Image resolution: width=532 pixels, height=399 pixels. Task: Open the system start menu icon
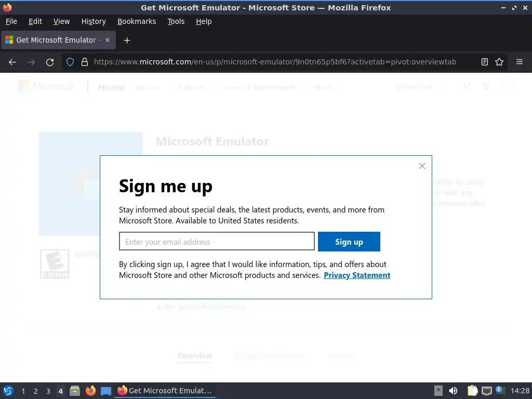(x=8, y=391)
